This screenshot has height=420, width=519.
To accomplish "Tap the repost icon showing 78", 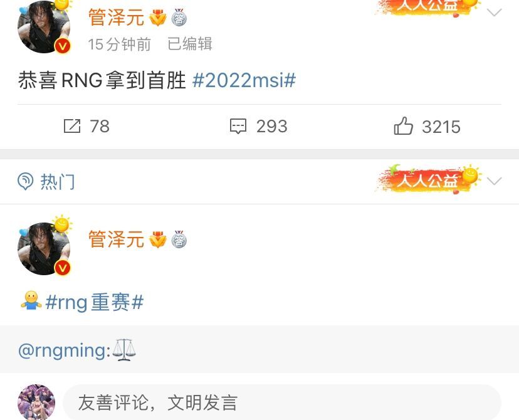I will (x=72, y=126).
